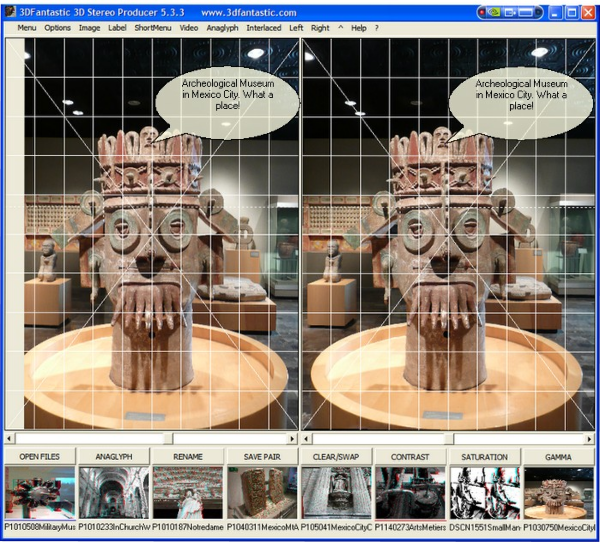Image resolution: width=600 pixels, height=542 pixels.
Task: Click the P1010187Notredame filename label
Action: pyautogui.click(x=188, y=527)
